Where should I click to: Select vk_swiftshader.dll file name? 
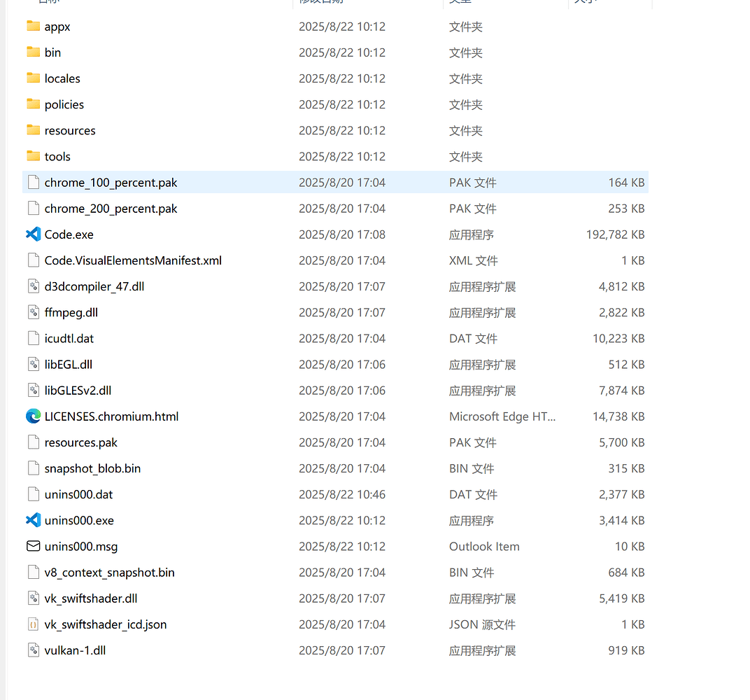91,598
